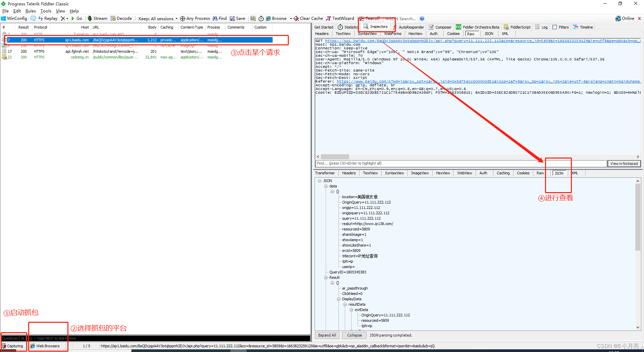Click the Any Process crosshair target
644x352 pixels.
coord(195,18)
